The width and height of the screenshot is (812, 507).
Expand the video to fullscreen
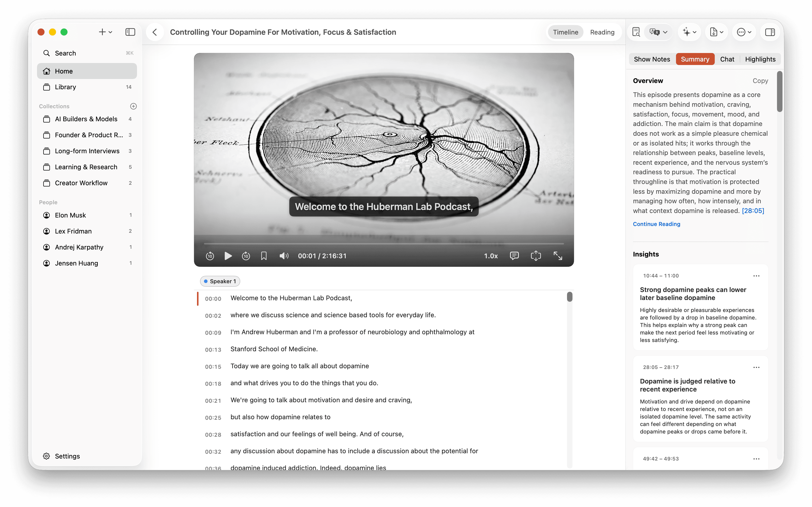(x=558, y=256)
